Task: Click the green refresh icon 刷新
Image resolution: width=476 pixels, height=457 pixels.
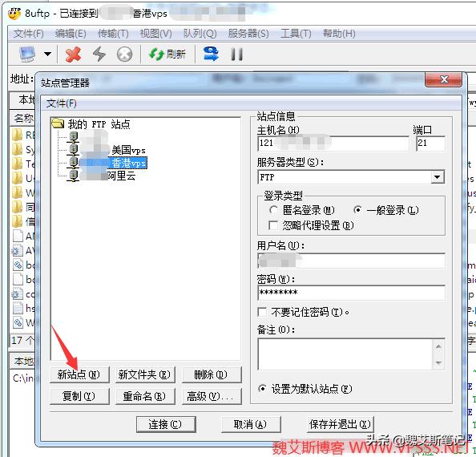Action: click(167, 55)
